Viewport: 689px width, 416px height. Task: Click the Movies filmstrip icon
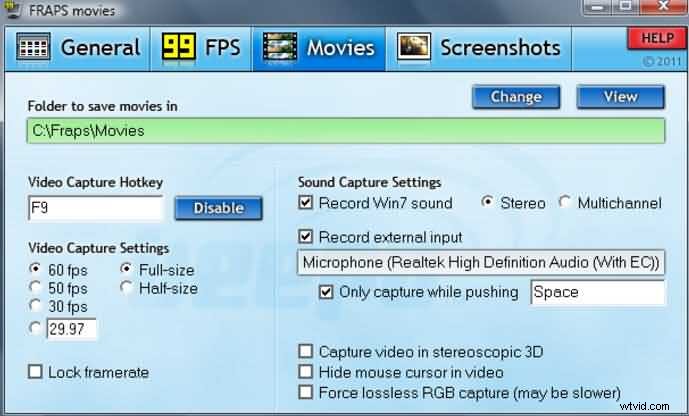click(281, 47)
